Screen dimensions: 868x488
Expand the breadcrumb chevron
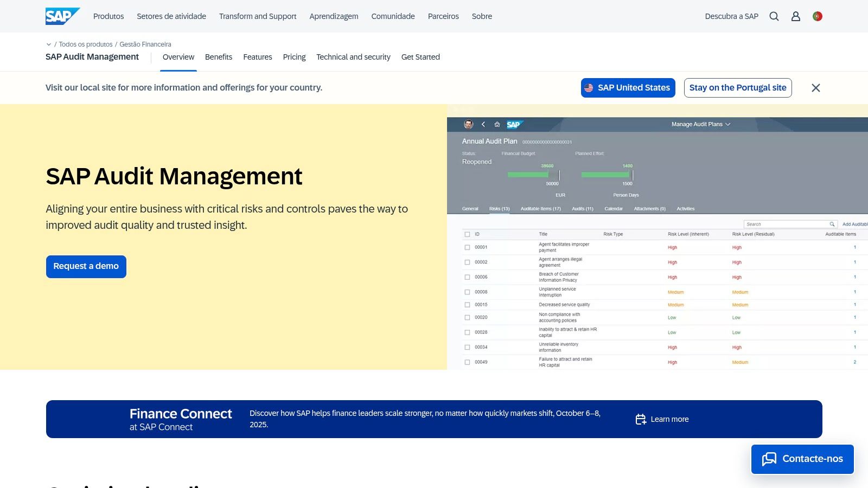point(49,44)
